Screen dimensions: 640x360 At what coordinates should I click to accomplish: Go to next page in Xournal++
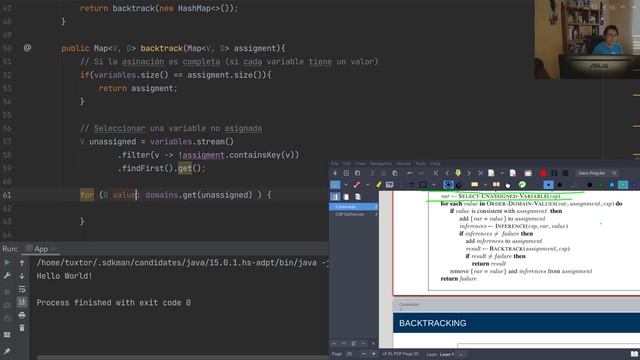tap(469, 173)
